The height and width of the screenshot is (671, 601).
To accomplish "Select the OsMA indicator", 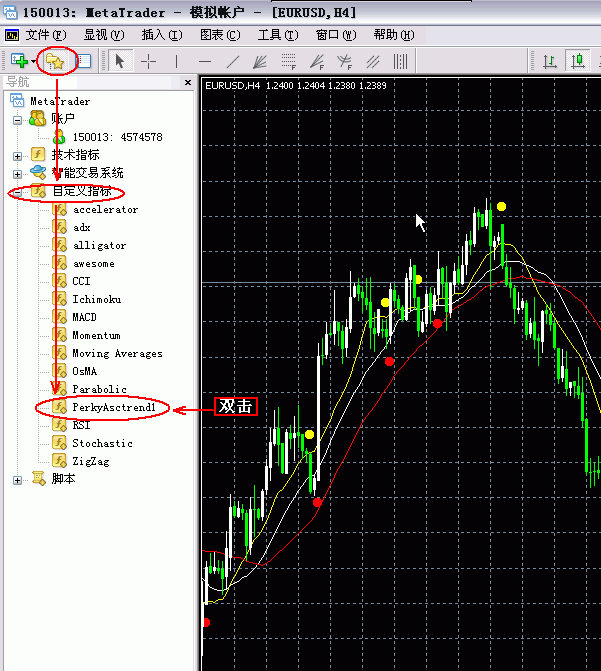I will pyautogui.click(x=84, y=371).
